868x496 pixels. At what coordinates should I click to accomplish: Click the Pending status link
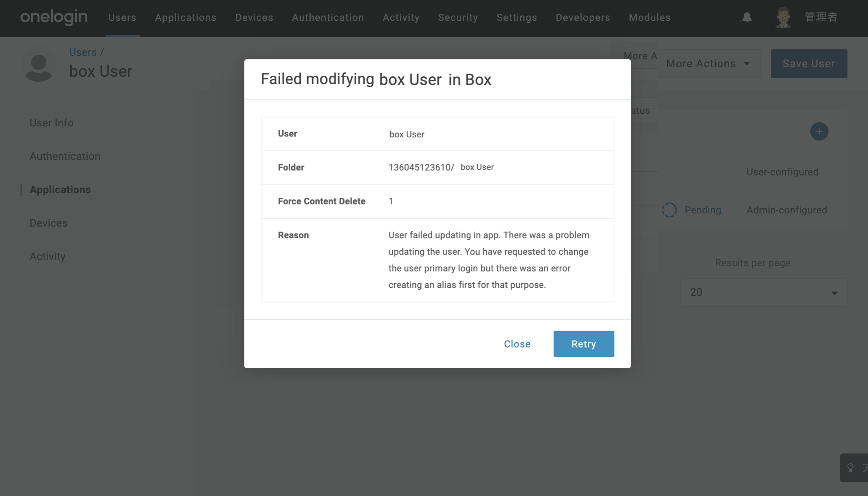click(703, 210)
